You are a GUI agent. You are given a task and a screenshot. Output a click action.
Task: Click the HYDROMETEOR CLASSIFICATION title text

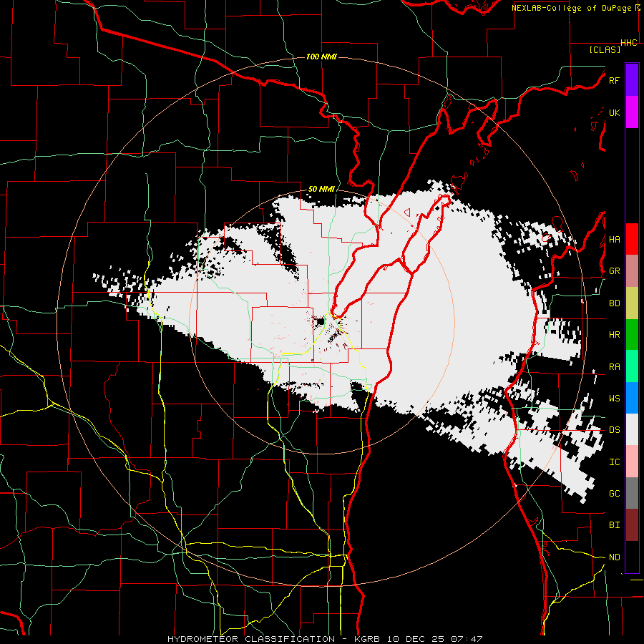tap(251, 639)
